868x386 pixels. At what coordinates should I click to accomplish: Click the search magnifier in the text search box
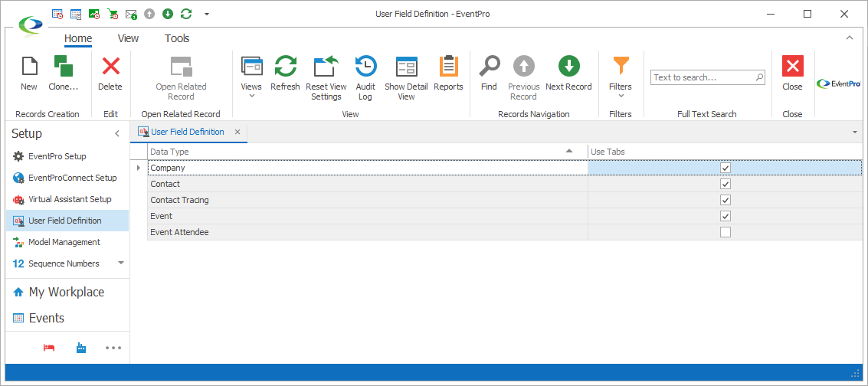click(x=759, y=77)
